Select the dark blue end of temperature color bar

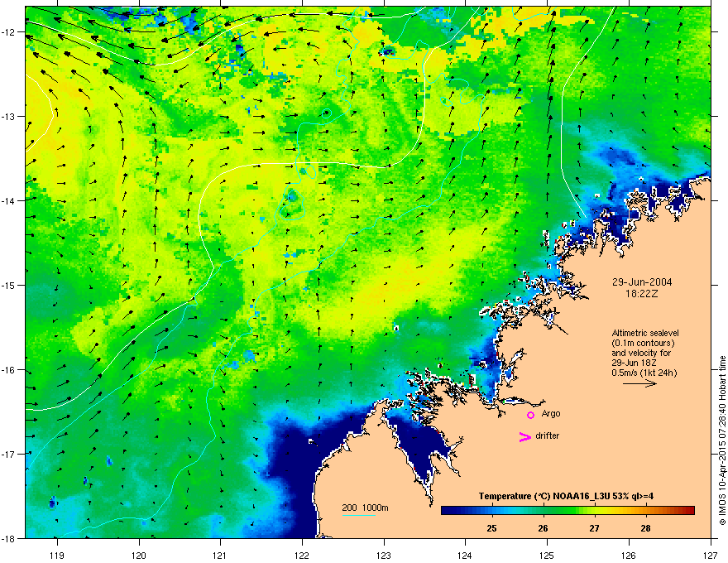[448, 511]
